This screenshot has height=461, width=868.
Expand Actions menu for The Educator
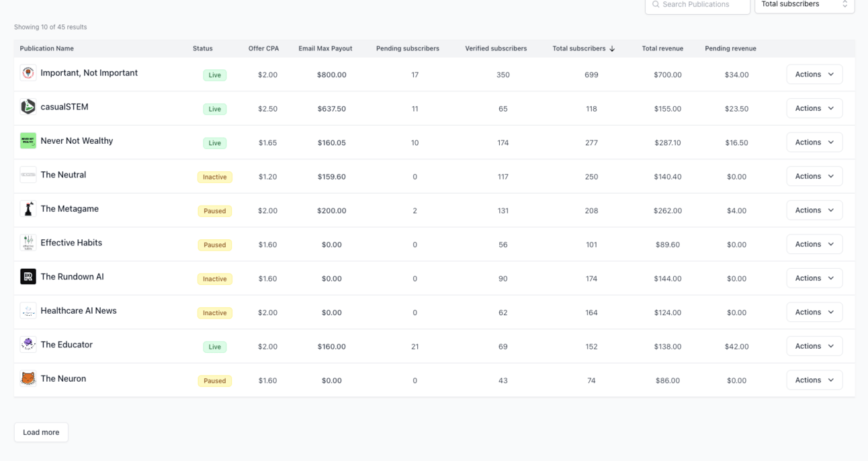[814, 346]
